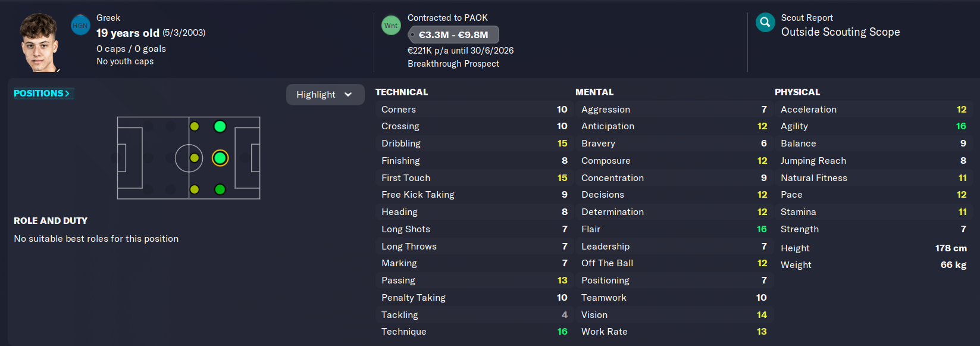980x346 pixels.
Task: Select the top wide midfield position dot
Action: click(195, 126)
